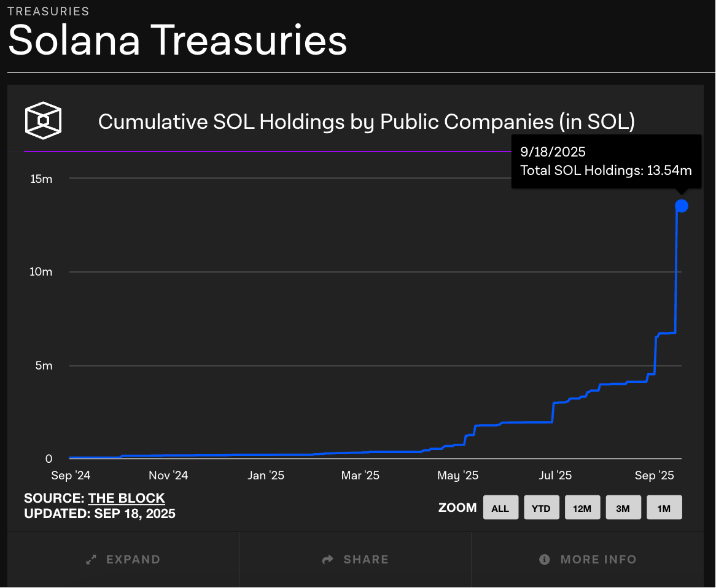Click the SHARE label text
This screenshot has height=588, width=716.
tap(366, 559)
